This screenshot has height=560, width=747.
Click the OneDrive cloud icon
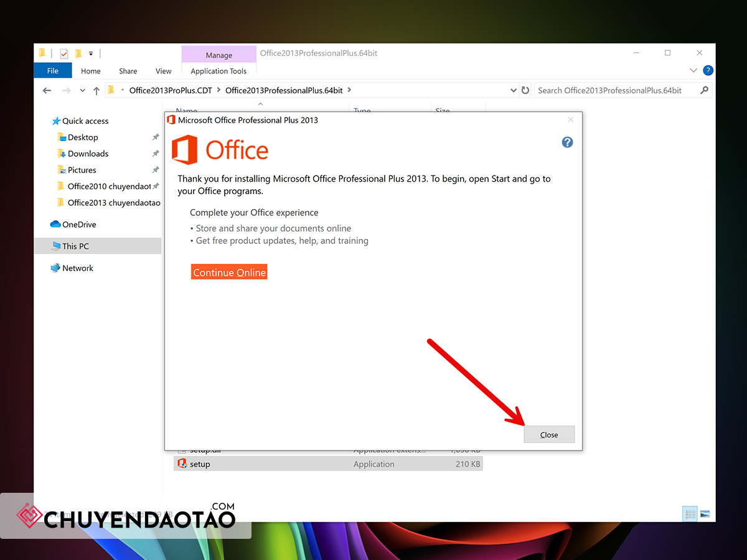click(55, 224)
